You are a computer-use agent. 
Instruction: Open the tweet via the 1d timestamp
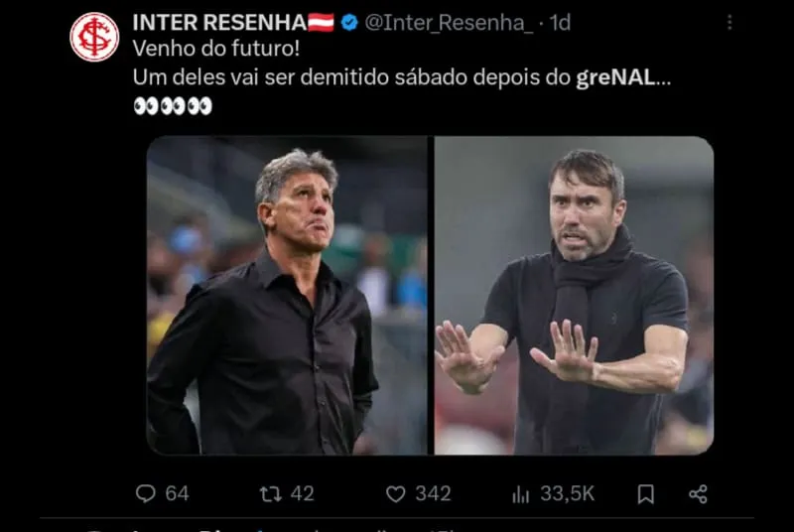pyautogui.click(x=560, y=22)
